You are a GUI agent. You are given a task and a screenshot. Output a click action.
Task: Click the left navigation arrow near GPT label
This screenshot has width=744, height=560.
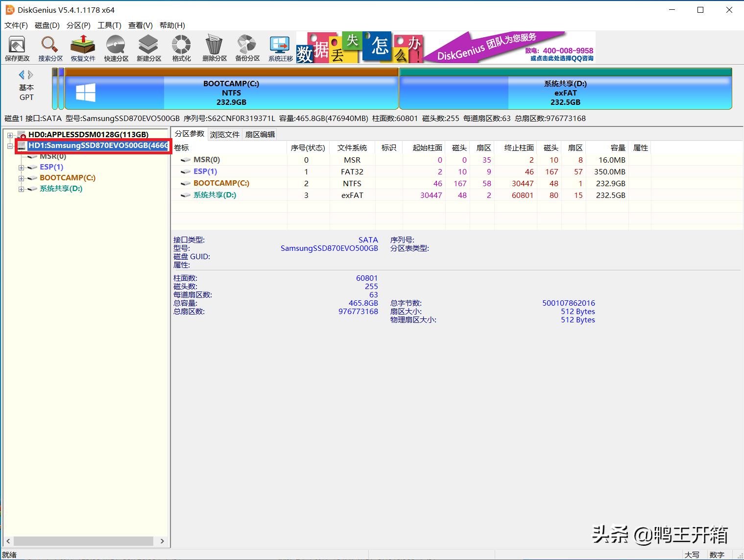(x=22, y=74)
